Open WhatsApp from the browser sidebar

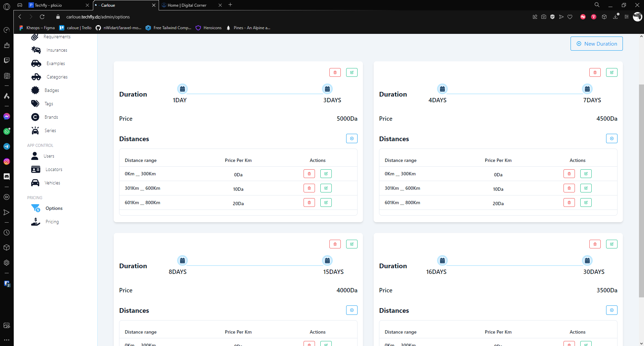[x=7, y=131]
